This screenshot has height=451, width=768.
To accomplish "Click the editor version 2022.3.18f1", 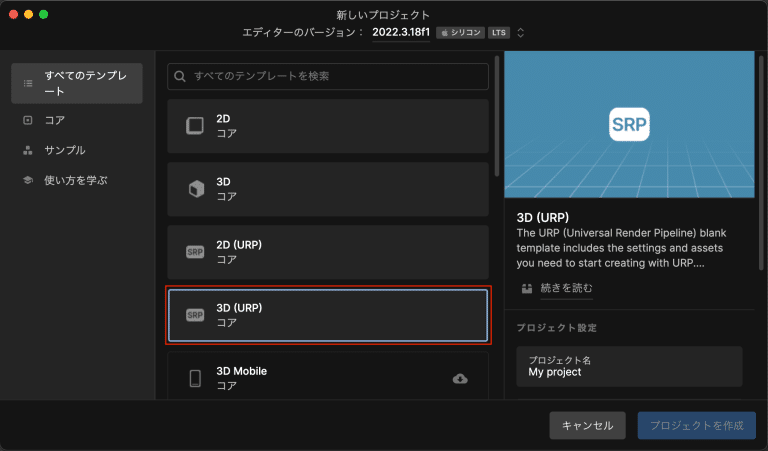I will click(x=401, y=32).
